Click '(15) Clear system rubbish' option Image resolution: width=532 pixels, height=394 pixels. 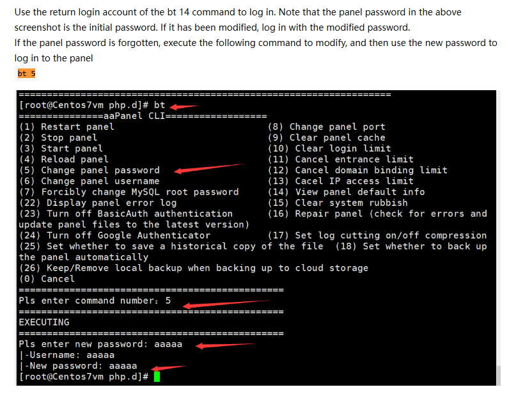point(338,203)
